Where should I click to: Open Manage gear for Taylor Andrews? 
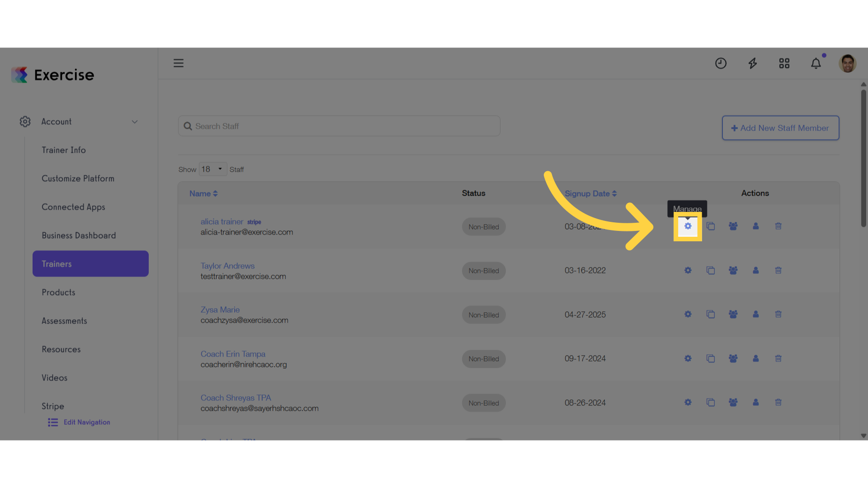point(688,270)
